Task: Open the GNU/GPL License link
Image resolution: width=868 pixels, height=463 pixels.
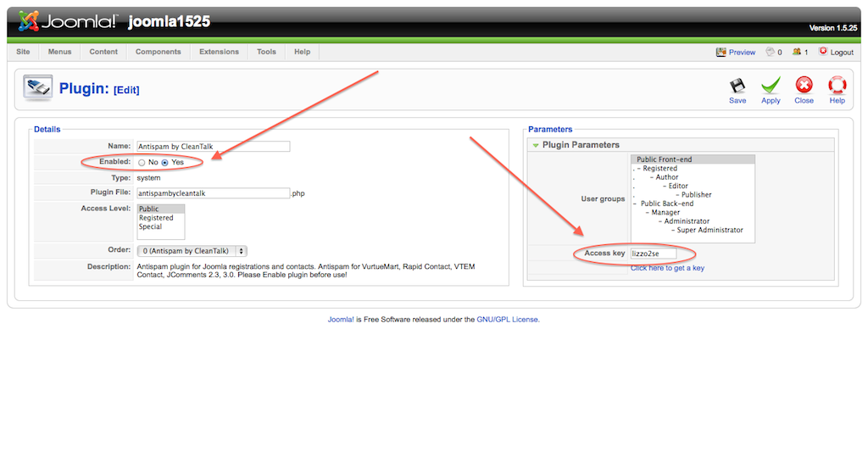Action: 508,320
